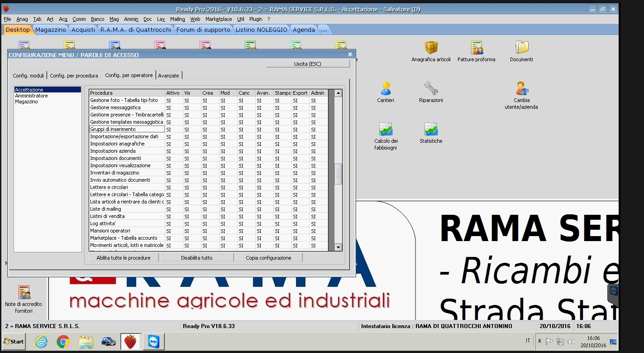Image resolution: width=644 pixels, height=353 pixels.
Task: Select the Impostazioni azienda row
Action: [x=209, y=151]
